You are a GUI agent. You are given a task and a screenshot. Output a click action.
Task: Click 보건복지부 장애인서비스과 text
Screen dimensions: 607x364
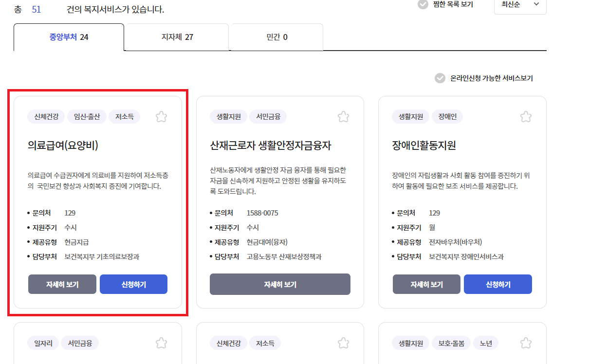466,257
